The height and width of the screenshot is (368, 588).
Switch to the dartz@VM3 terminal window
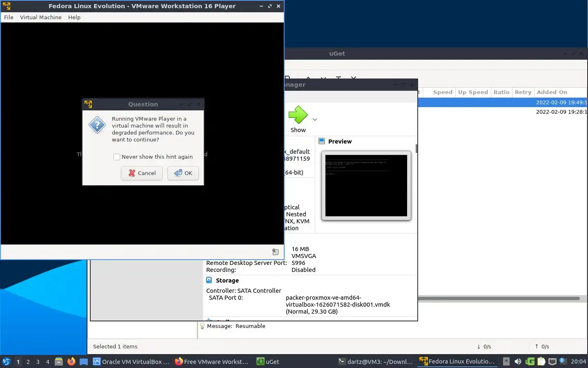coord(376,361)
